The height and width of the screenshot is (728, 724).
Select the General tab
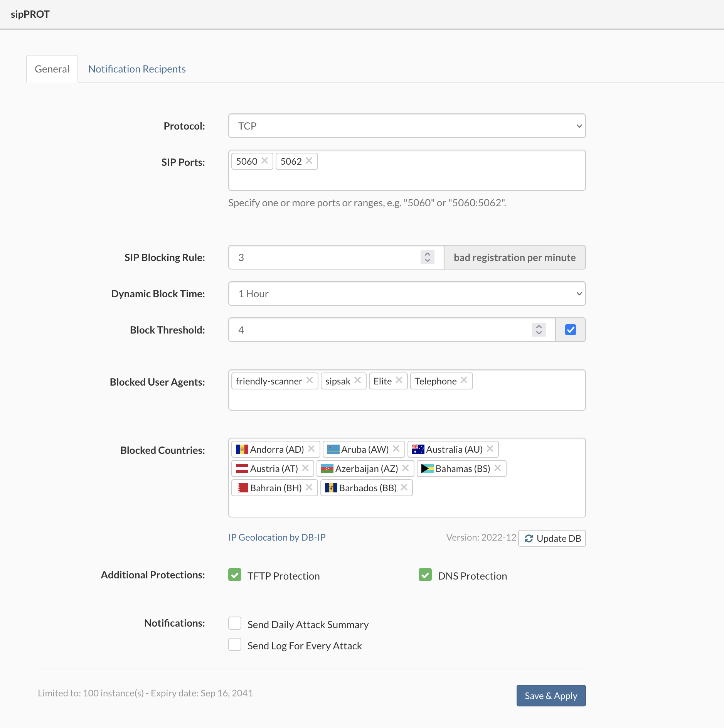(52, 69)
